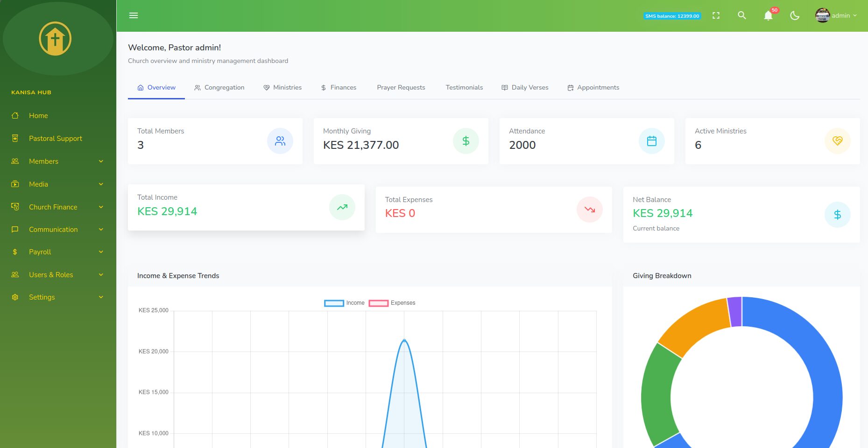Click the Total Income trend-up icon
The height and width of the screenshot is (448, 868).
[x=342, y=207]
